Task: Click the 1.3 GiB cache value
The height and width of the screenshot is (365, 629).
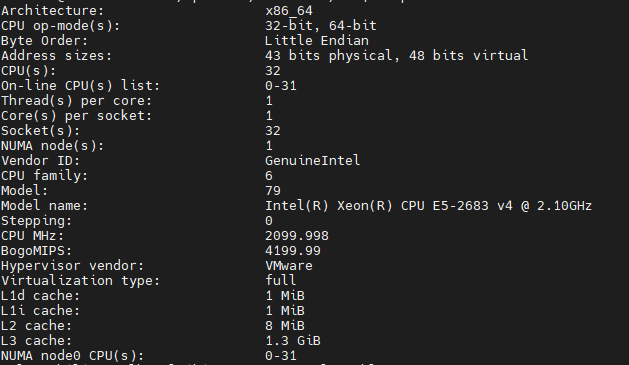Action: click(293, 341)
